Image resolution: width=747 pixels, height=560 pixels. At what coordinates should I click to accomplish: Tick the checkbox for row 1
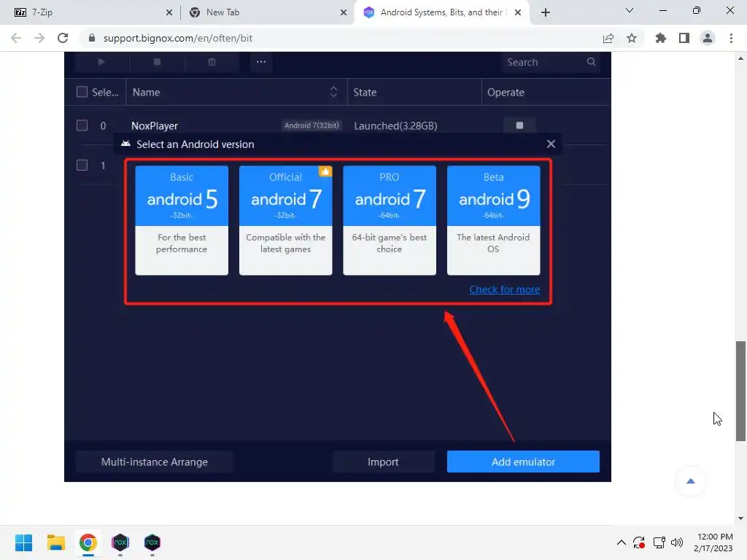coord(82,166)
